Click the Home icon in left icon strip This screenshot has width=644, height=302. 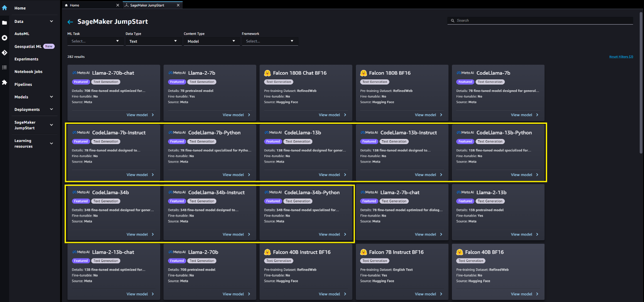[4, 8]
